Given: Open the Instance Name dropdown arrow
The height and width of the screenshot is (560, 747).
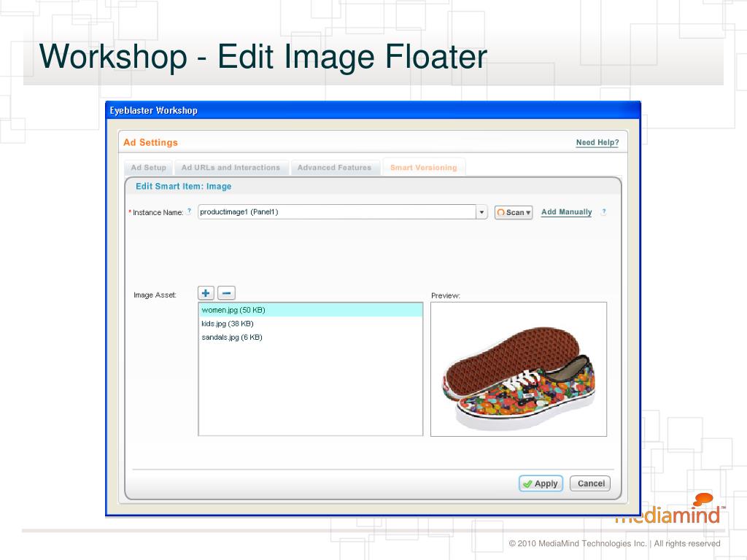Looking at the screenshot, I should pos(481,212).
